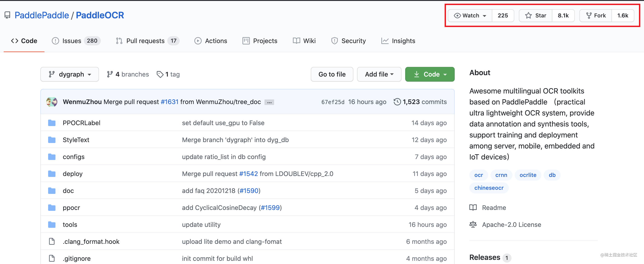Click the WenmuZhou avatar thumbnail
The image size is (644, 264).
52,102
